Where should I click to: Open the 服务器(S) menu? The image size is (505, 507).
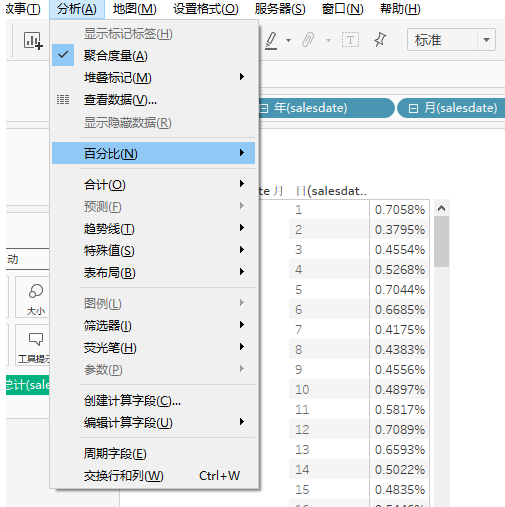(x=280, y=9)
